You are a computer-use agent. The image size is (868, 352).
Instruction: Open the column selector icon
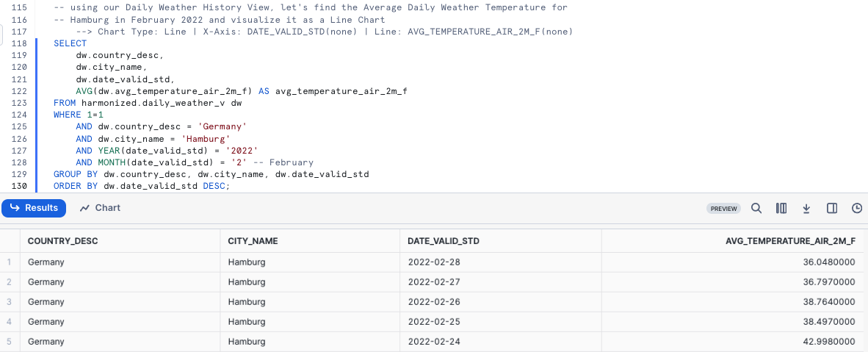tap(781, 209)
